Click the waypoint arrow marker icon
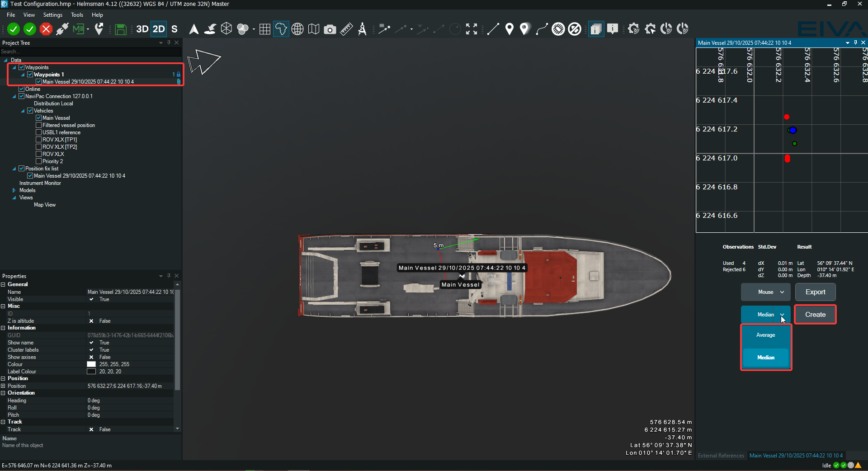 tap(99, 29)
